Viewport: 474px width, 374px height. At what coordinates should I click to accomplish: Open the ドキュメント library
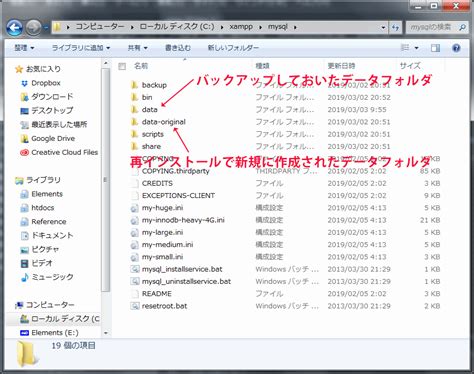click(x=52, y=235)
